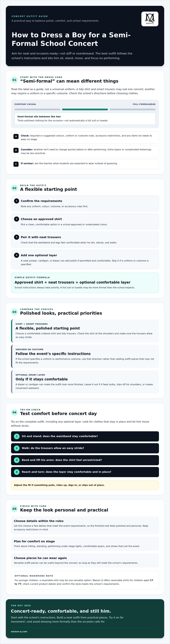Click the Maison Q logo
Viewport: 170px width, 644px height.
coord(150,19)
